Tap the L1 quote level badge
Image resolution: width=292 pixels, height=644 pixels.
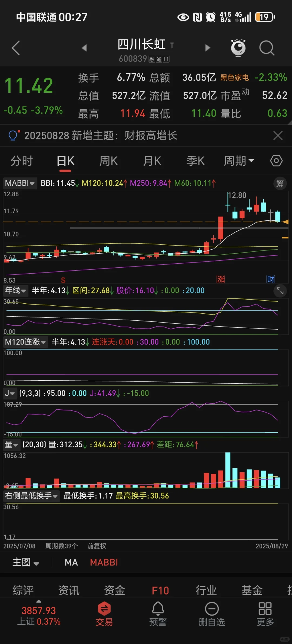[x=166, y=59]
